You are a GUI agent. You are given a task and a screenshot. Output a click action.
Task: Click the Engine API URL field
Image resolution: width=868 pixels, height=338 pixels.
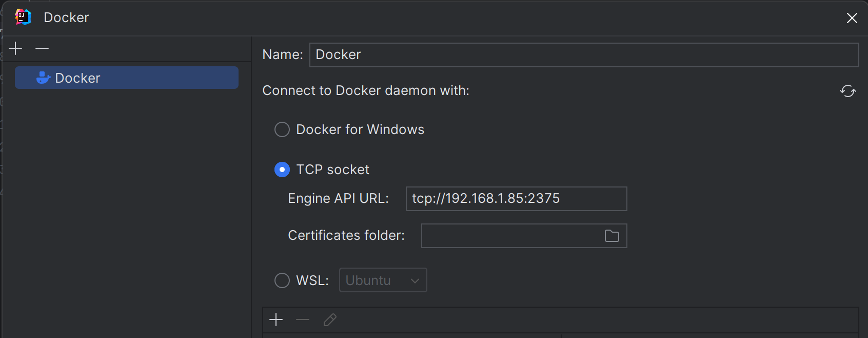point(516,199)
